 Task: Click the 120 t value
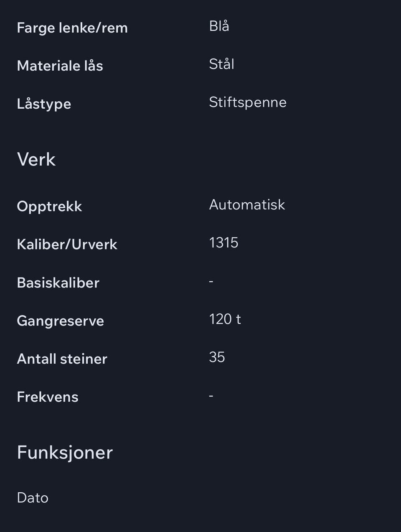coord(225,319)
